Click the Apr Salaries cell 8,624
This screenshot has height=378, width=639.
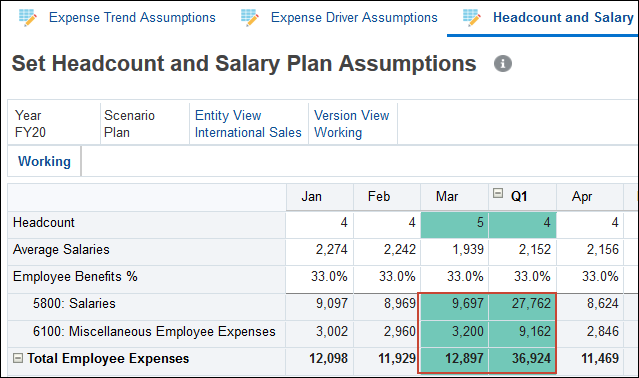click(590, 306)
